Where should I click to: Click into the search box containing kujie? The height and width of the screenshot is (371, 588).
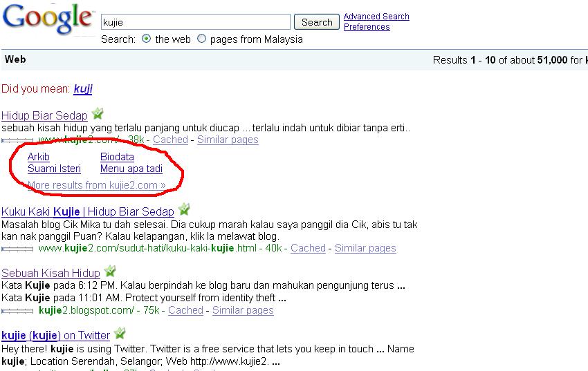(x=196, y=22)
